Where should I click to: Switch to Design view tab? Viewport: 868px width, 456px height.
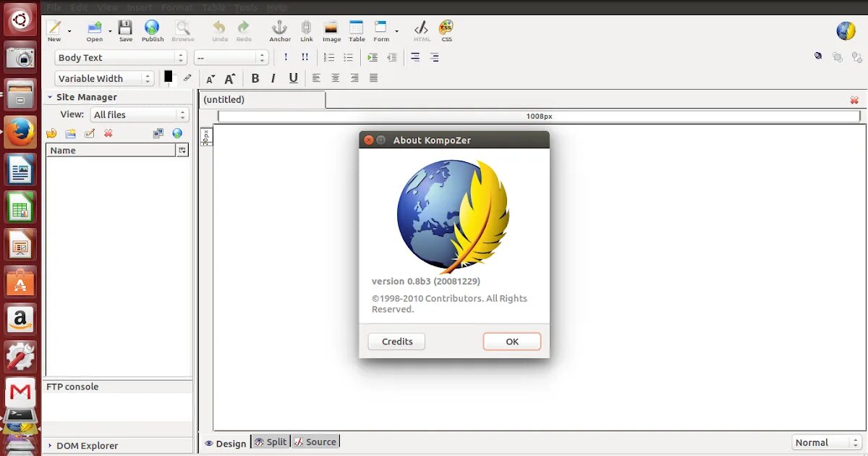coord(225,443)
